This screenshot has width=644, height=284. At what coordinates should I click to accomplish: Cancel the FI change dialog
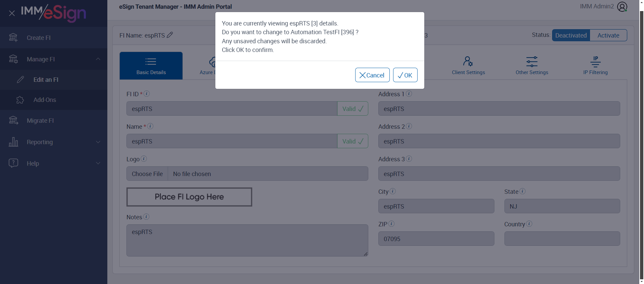[372, 75]
